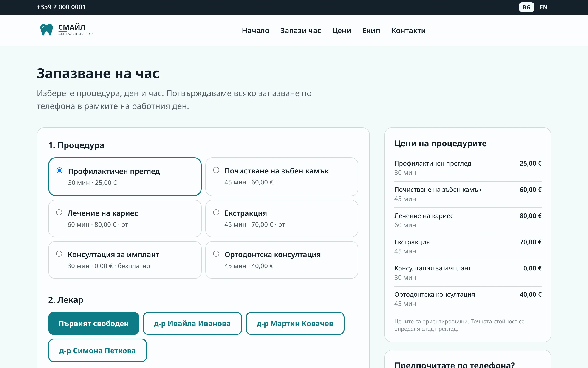The width and height of the screenshot is (588, 368).
Task: Choose д-р Симона Петкова
Action: 97,350
